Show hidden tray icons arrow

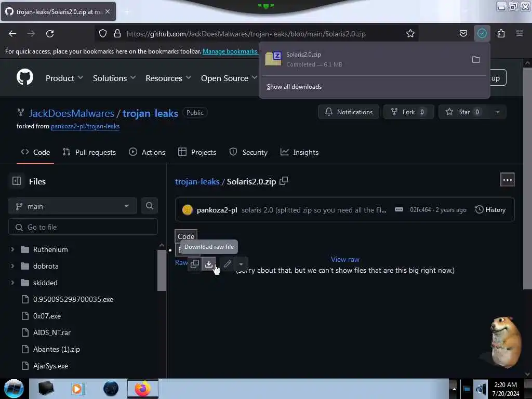tap(454, 389)
